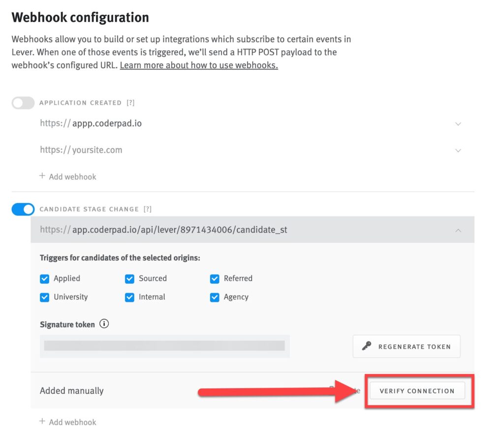Click the plus icon below the Added manually row
The width and height of the screenshot is (504, 436).
click(x=42, y=422)
